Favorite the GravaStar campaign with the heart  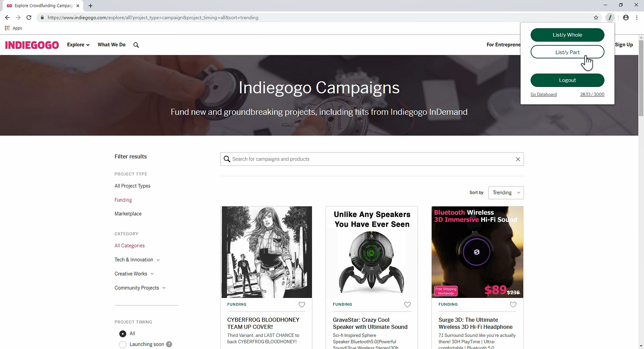pyautogui.click(x=407, y=305)
